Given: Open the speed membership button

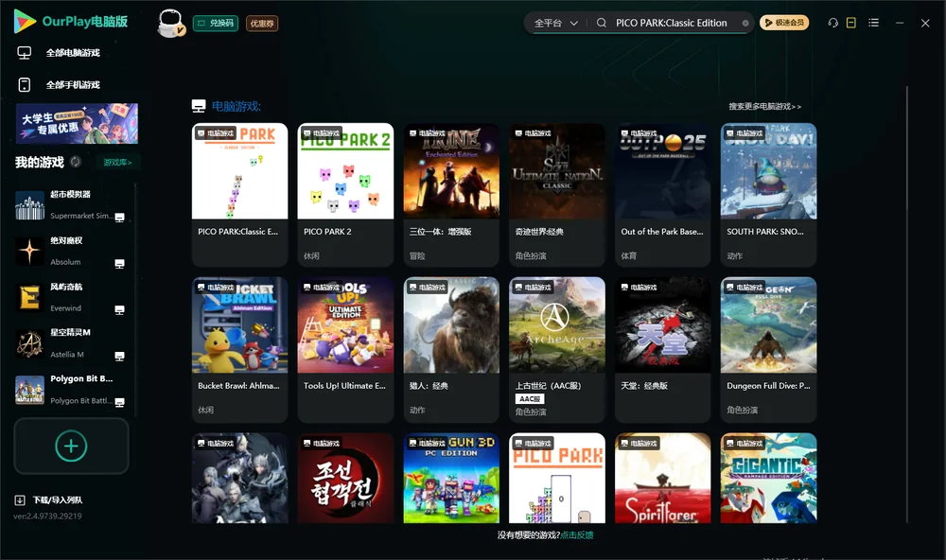Looking at the screenshot, I should [x=783, y=23].
